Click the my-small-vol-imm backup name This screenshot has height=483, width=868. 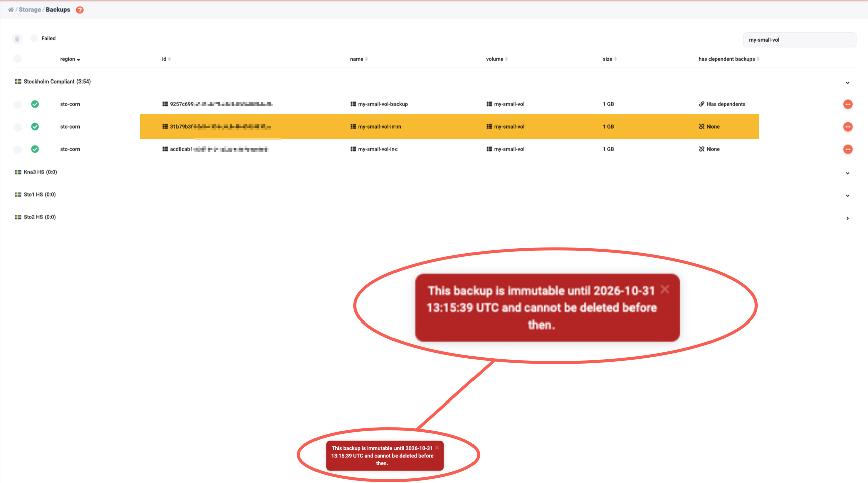click(379, 127)
